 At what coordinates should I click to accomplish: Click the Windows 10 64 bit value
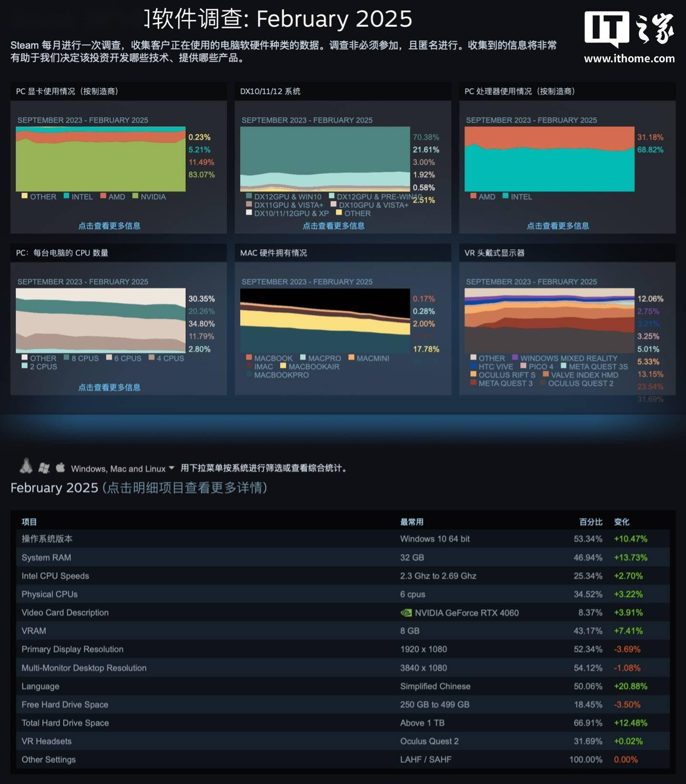[434, 539]
